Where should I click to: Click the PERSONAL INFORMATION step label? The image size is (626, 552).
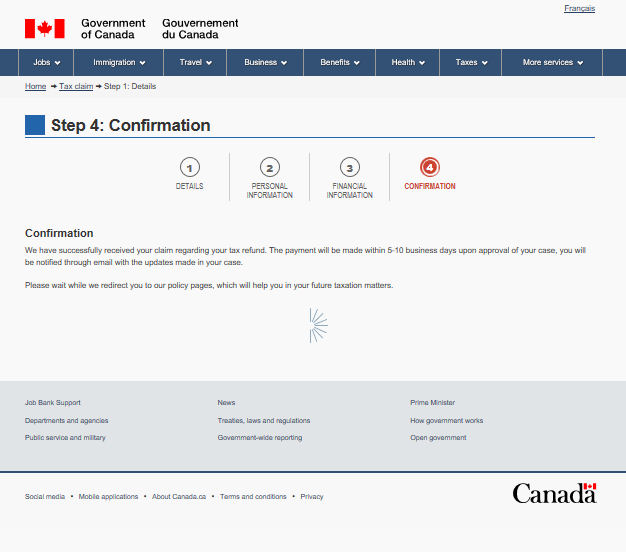[270, 190]
